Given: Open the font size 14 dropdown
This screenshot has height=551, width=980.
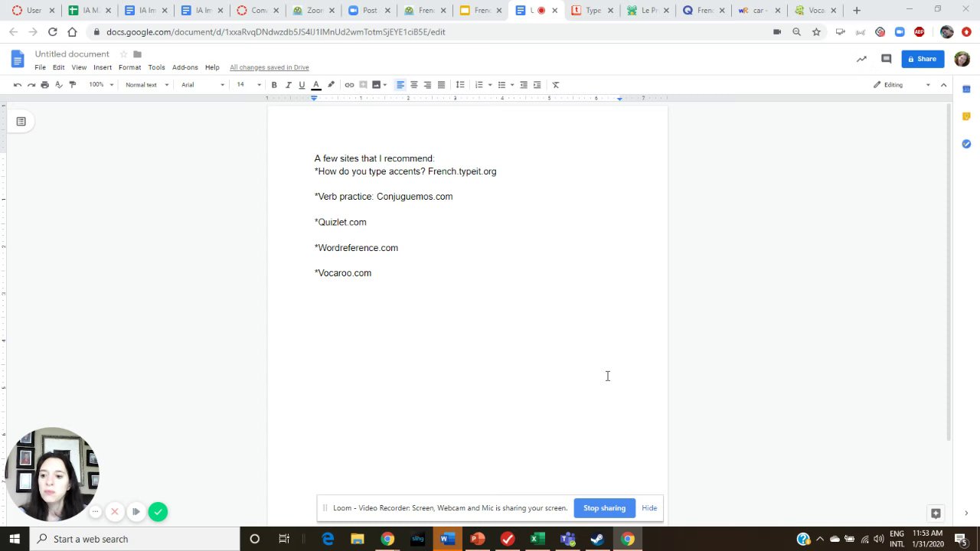Looking at the screenshot, I should pos(248,85).
